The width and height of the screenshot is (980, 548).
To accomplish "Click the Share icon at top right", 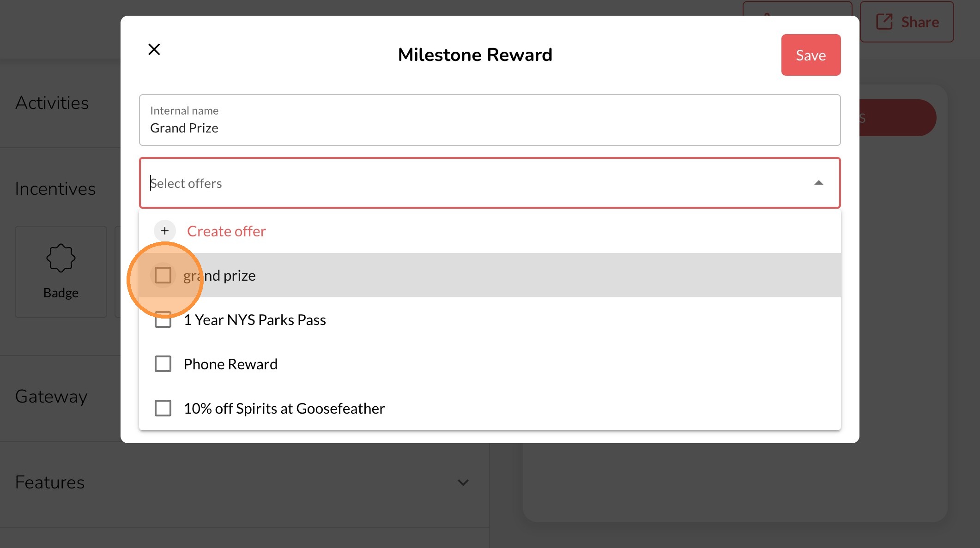I will (x=884, y=22).
